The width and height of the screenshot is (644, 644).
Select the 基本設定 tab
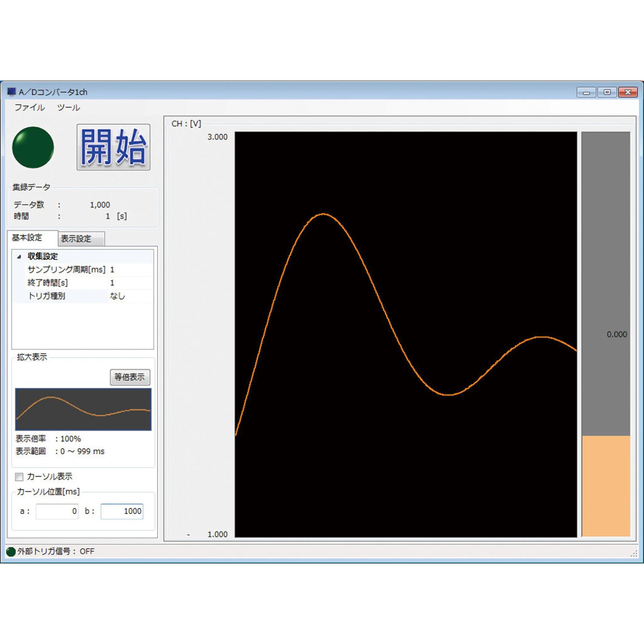tap(27, 238)
